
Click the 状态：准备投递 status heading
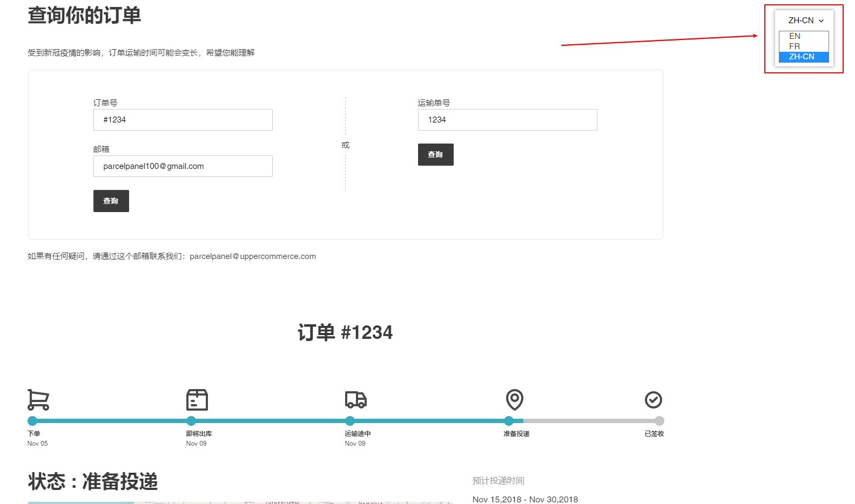93,481
